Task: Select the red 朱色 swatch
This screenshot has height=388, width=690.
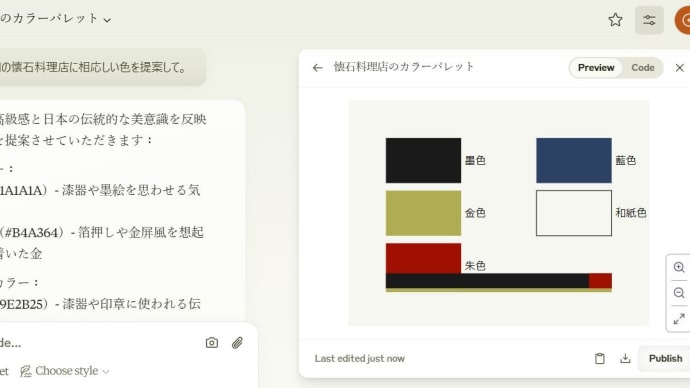Action: [x=423, y=259]
